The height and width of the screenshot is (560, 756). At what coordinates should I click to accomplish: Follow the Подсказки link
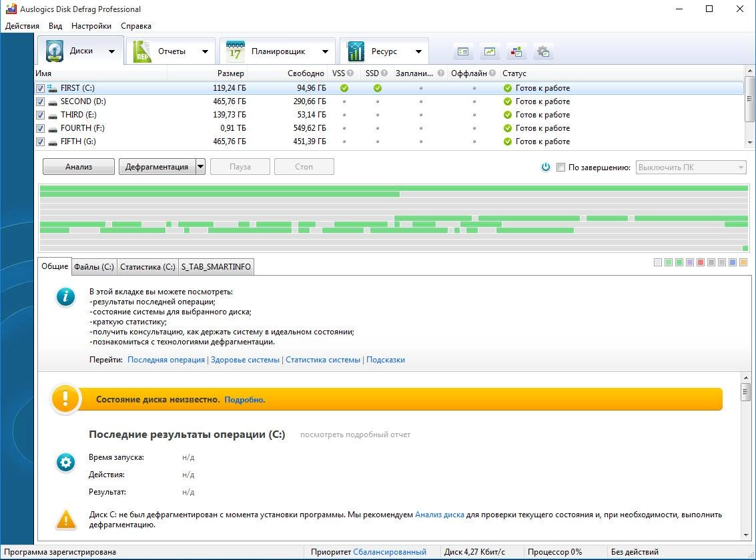pos(386,360)
